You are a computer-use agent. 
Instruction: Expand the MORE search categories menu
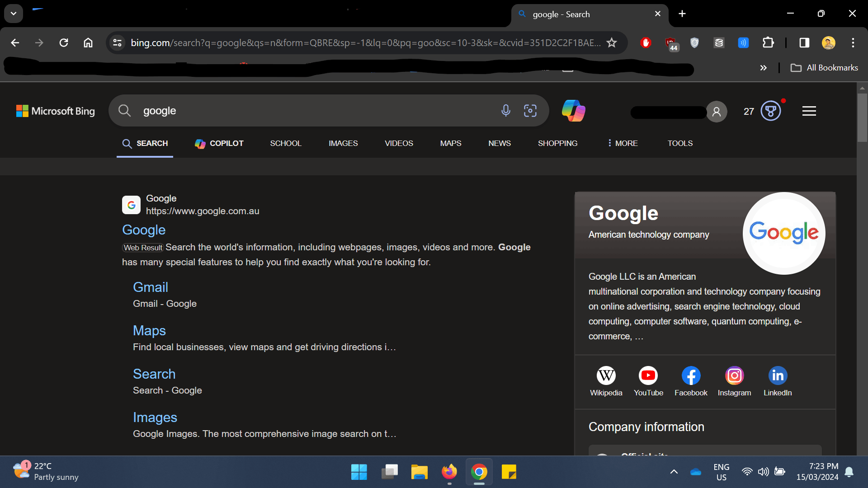623,143
